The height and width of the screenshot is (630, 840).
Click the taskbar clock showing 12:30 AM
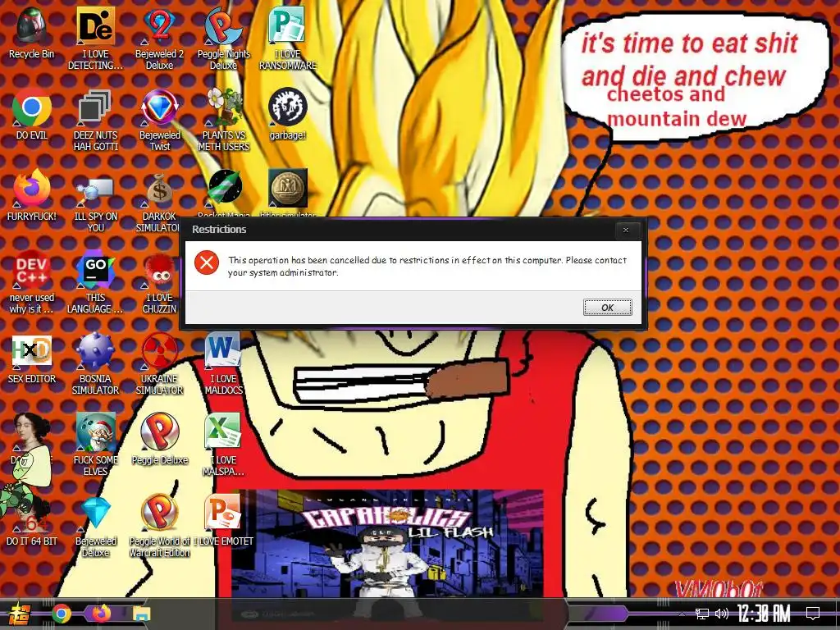click(x=764, y=614)
